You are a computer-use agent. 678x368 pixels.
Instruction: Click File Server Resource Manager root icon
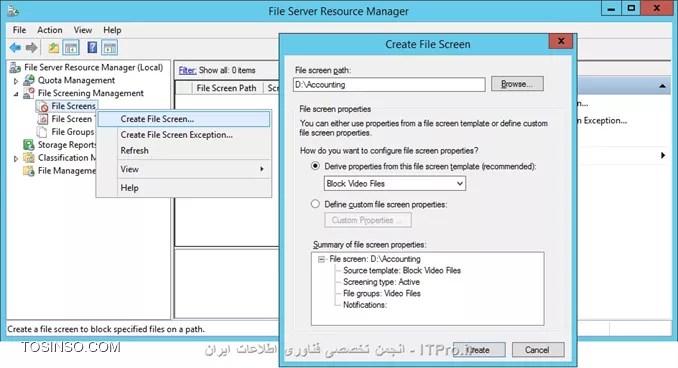(x=15, y=67)
